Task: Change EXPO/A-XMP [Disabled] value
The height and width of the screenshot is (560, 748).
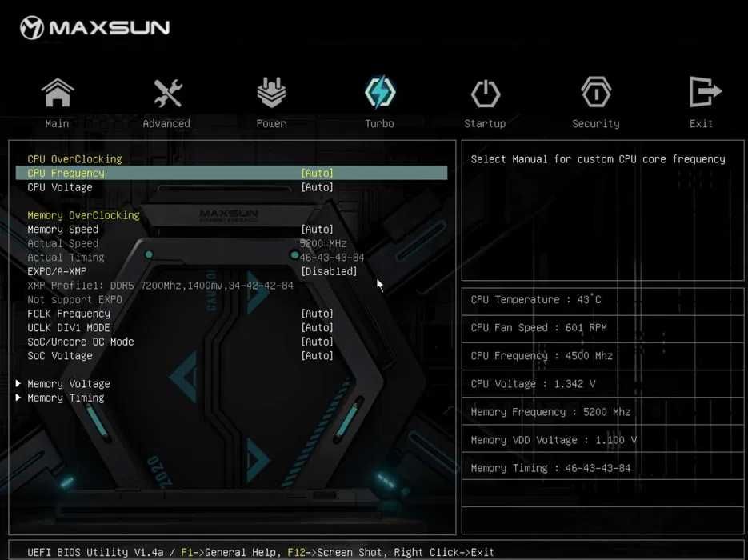Action: tap(329, 271)
